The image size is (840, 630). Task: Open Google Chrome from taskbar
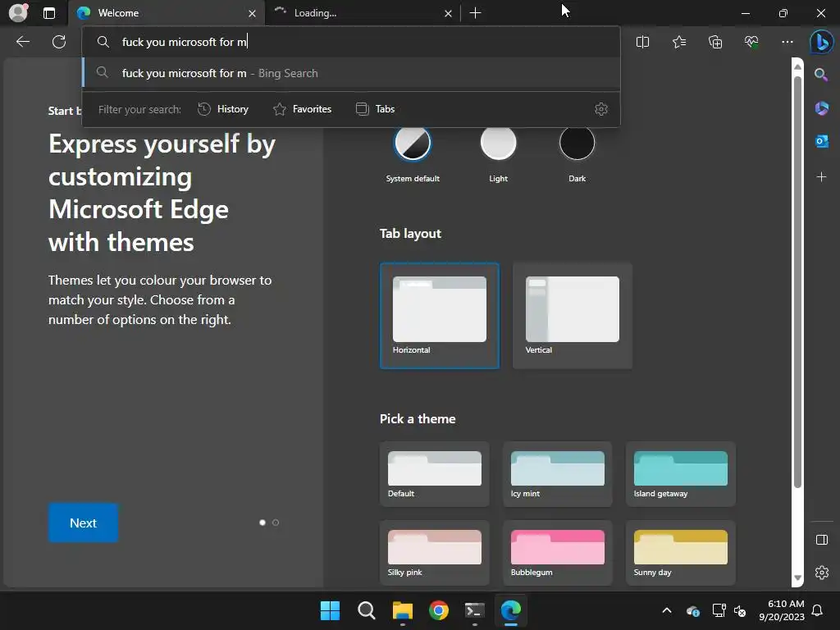(x=439, y=610)
